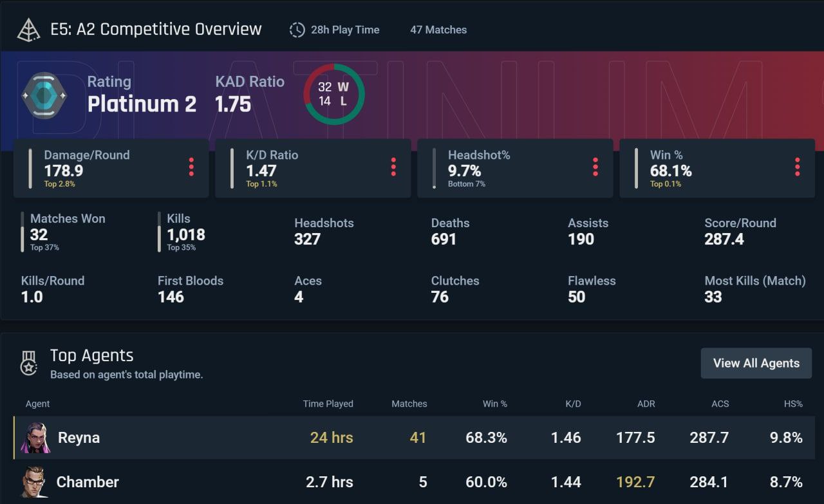
Task: Open the Damage/Round options menu dots
Action: point(191,167)
